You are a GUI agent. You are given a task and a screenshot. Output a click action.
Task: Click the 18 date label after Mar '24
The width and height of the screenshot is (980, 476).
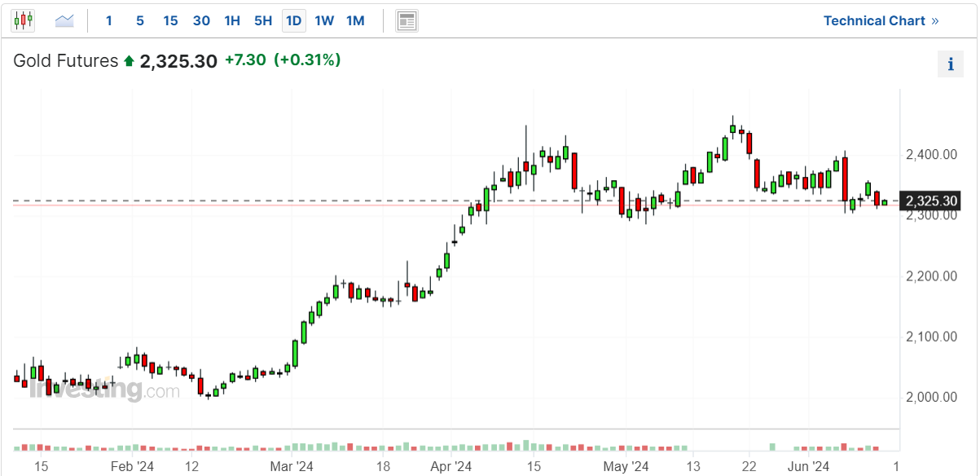click(382, 466)
